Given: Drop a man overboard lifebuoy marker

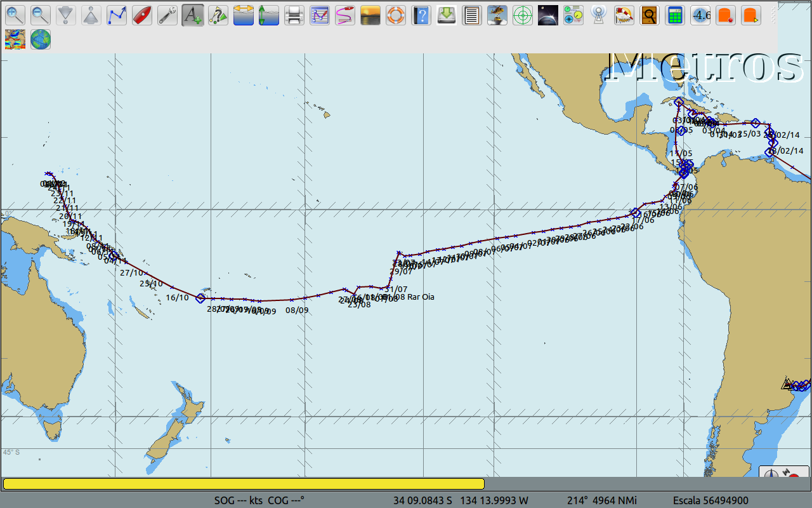Looking at the screenshot, I should point(396,15).
